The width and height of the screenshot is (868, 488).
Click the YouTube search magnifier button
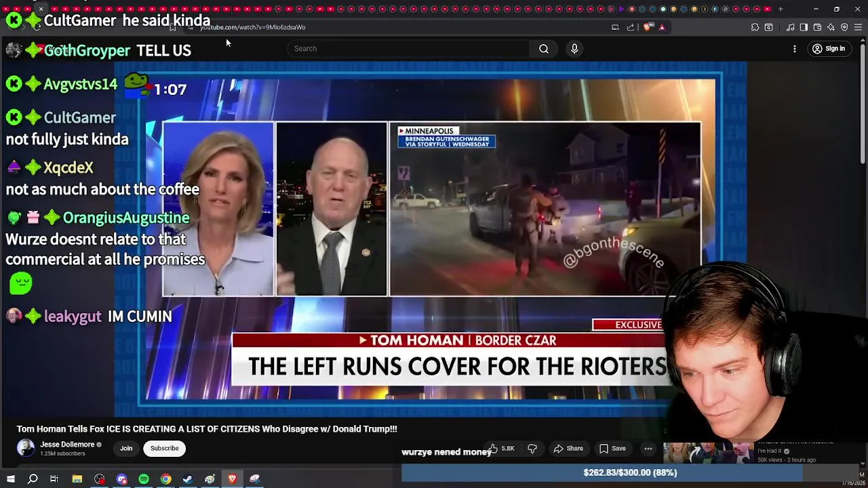[x=544, y=49]
